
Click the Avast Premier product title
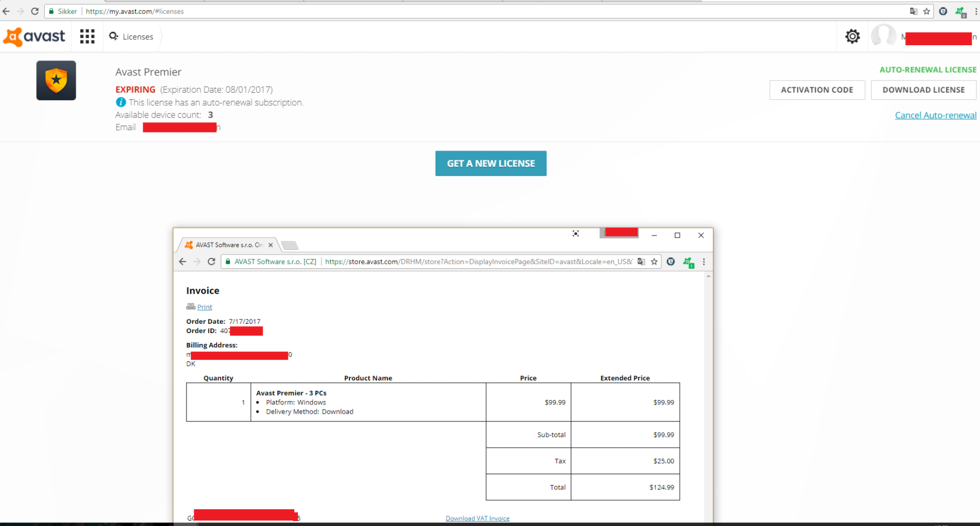(x=148, y=72)
